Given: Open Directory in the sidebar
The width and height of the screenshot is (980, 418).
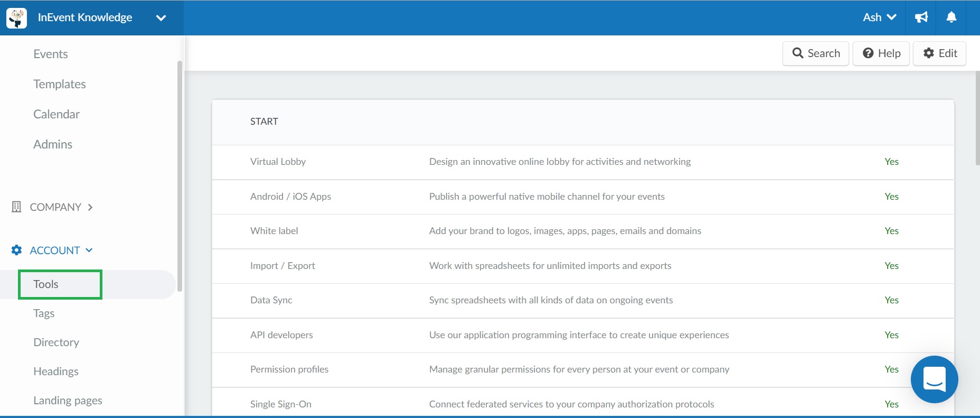Looking at the screenshot, I should pos(56,342).
